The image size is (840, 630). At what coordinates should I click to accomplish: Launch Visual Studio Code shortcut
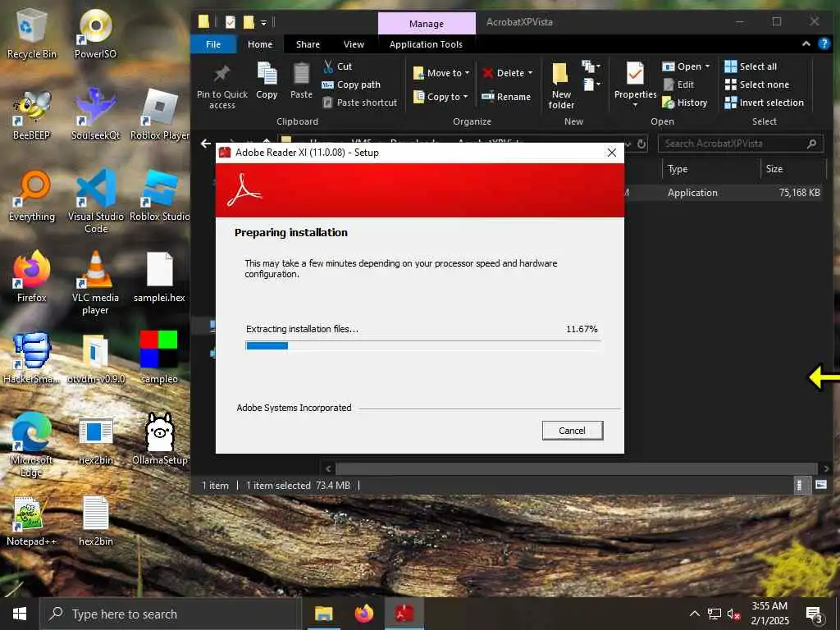tap(96, 202)
